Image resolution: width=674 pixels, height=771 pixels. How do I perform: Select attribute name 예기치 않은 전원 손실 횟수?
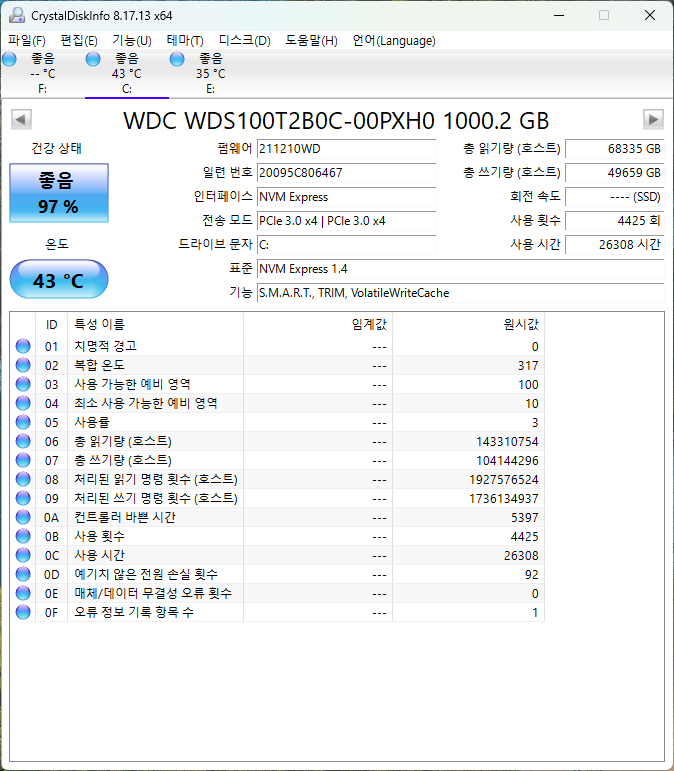click(146, 574)
